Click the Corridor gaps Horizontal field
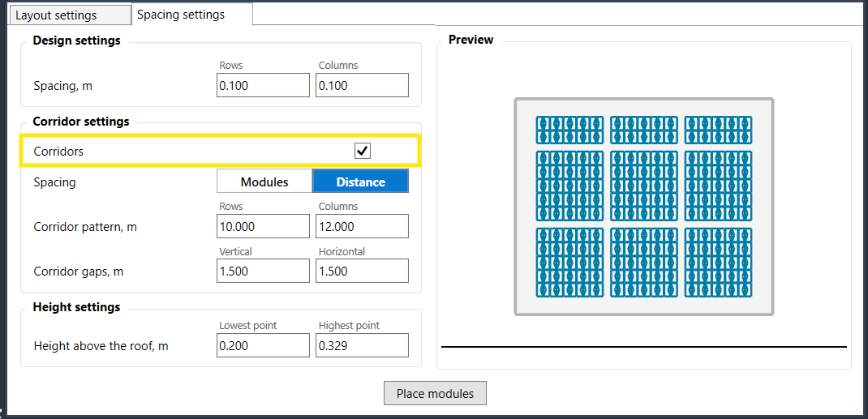The width and height of the screenshot is (868, 419). coord(362,271)
